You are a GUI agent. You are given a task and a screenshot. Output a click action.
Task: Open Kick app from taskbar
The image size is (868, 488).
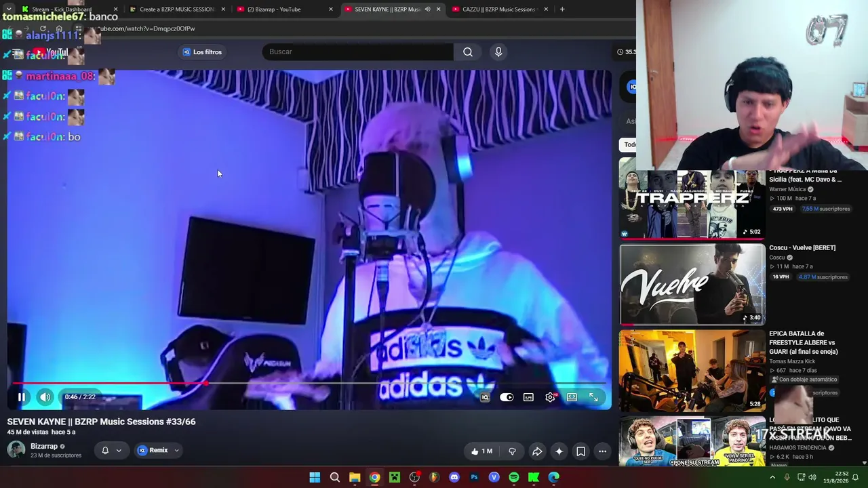(x=534, y=477)
